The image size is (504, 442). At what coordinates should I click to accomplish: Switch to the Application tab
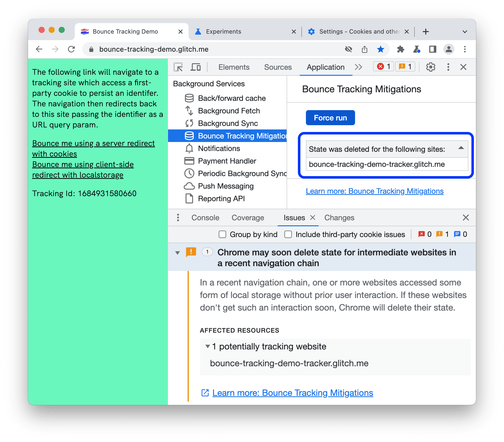pos(326,68)
